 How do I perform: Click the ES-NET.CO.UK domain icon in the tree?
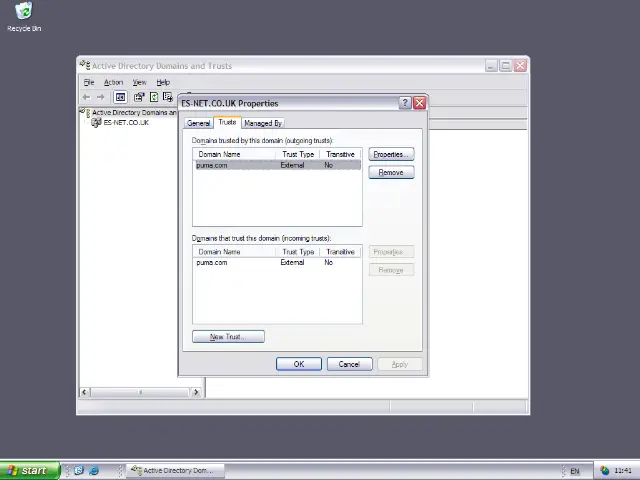pyautogui.click(x=96, y=122)
